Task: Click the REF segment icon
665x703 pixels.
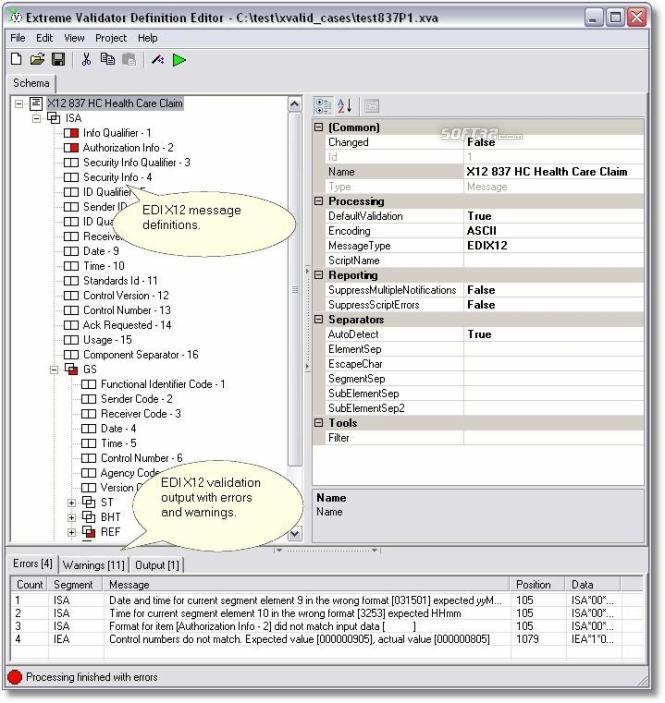Action: [x=89, y=532]
